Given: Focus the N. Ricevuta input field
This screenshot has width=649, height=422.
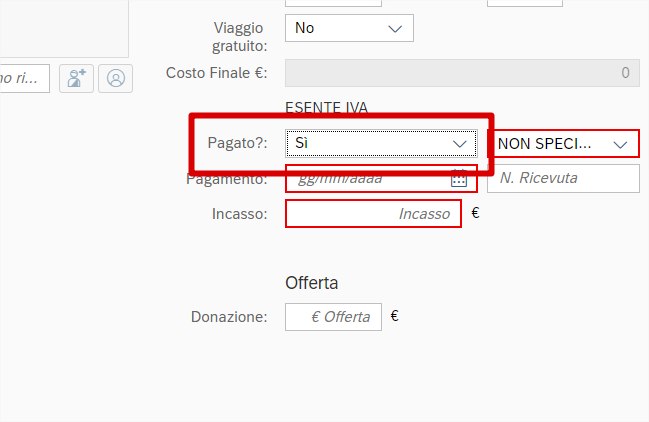Looking at the screenshot, I should tap(562, 179).
